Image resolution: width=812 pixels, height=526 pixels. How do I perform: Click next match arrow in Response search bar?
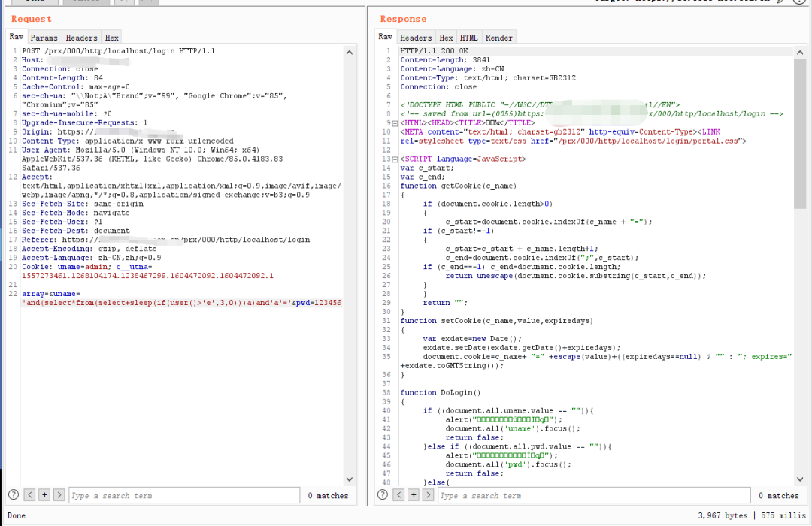429,495
